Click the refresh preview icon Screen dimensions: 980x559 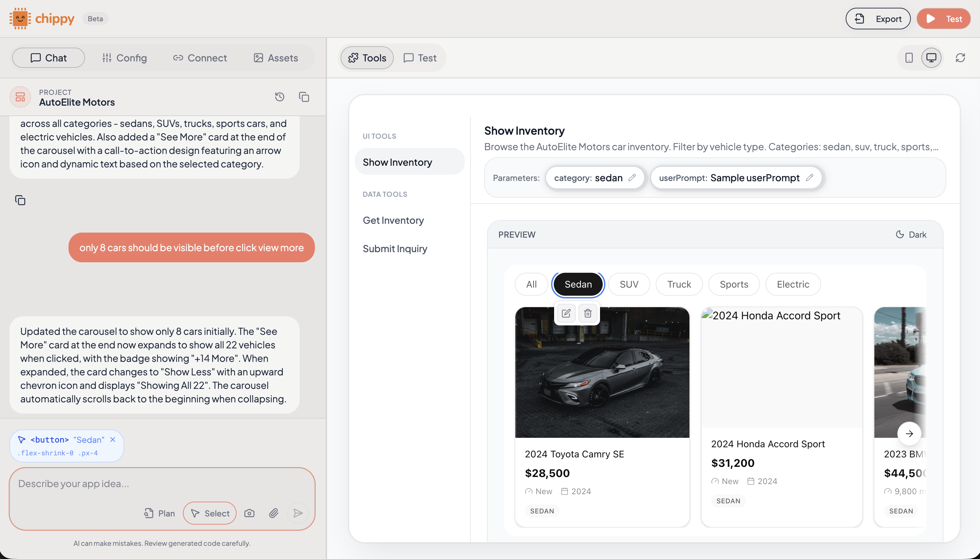[960, 58]
